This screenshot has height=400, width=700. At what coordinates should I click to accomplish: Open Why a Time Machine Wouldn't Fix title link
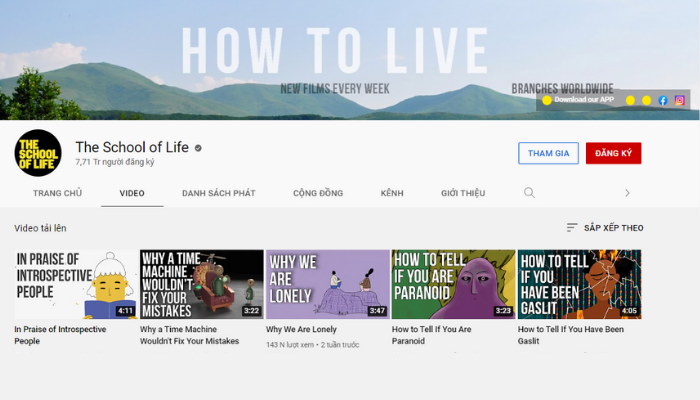coord(189,335)
